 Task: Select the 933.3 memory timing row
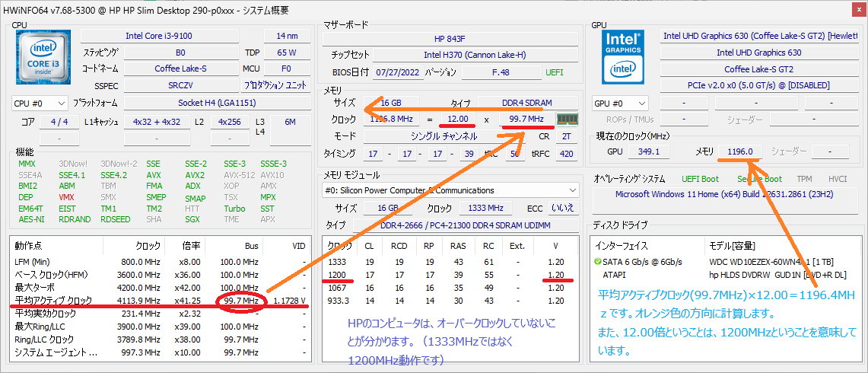(450, 301)
